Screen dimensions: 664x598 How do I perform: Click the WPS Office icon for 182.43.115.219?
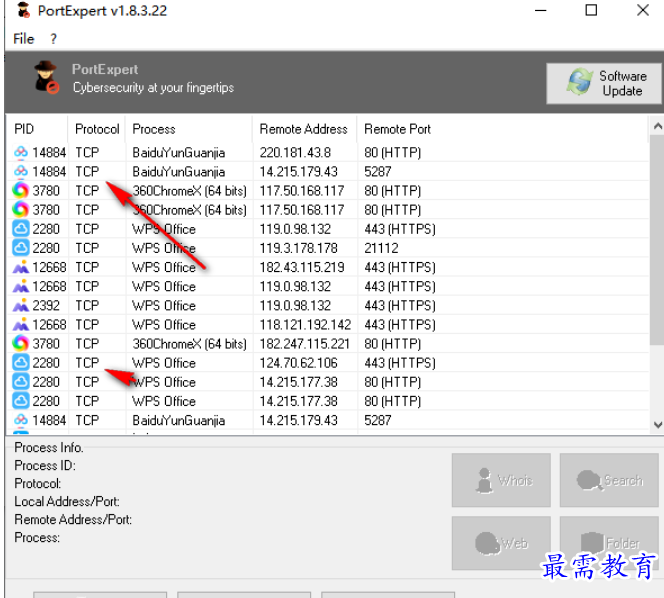20,267
